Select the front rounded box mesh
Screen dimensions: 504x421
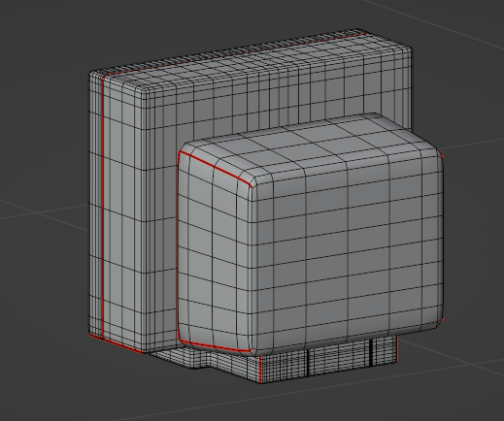coord(311,236)
